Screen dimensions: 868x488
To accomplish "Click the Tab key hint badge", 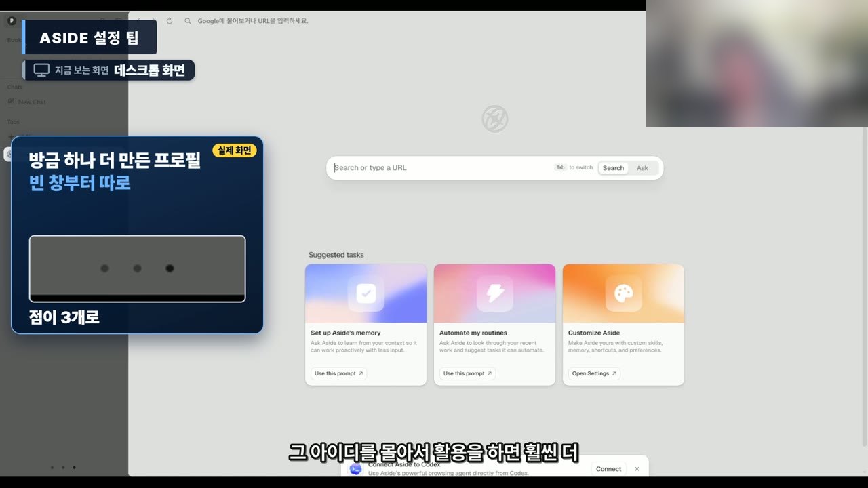I will (x=560, y=167).
